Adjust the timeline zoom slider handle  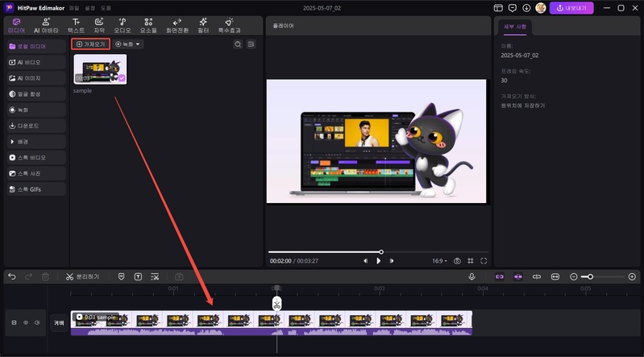(590, 276)
